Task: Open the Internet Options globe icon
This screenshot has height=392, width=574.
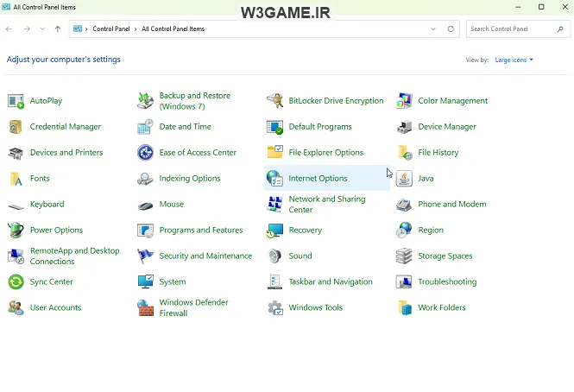Action: click(275, 179)
